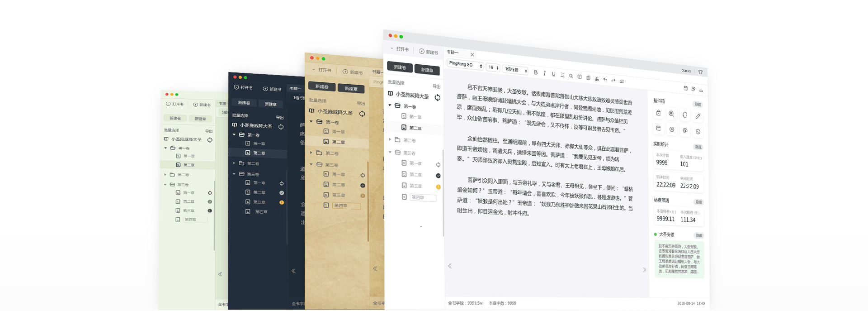Click the 新建卷 button in the dark window
The image size is (868, 311).
pyautogui.click(x=244, y=103)
